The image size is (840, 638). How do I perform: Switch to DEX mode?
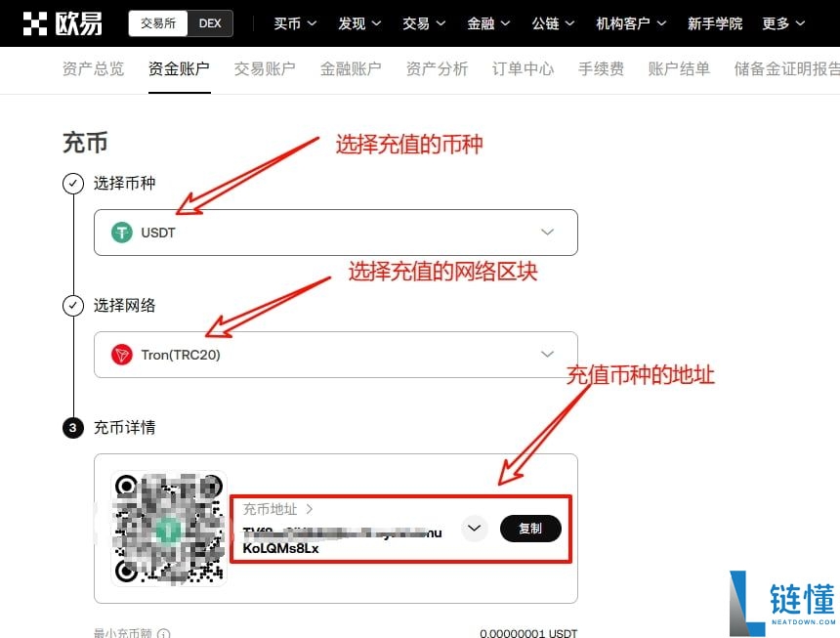(x=210, y=23)
